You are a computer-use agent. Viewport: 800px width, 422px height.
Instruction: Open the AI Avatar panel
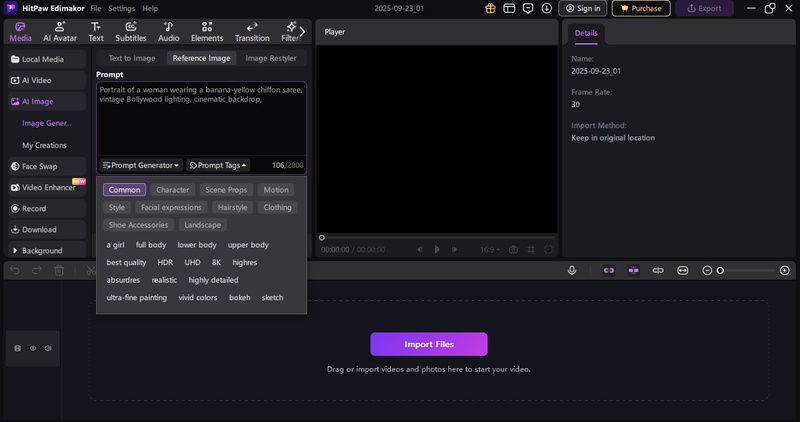[x=60, y=32]
